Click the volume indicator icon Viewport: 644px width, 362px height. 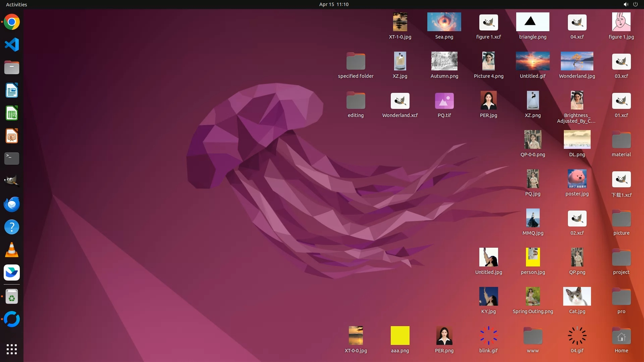[x=626, y=4]
